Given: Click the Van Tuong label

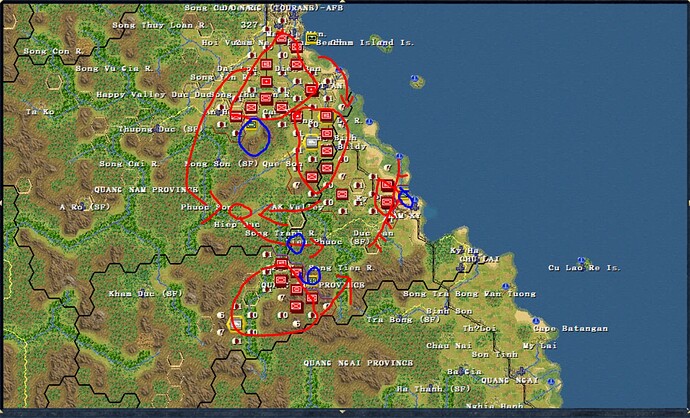Looking at the screenshot, I should [510, 293].
